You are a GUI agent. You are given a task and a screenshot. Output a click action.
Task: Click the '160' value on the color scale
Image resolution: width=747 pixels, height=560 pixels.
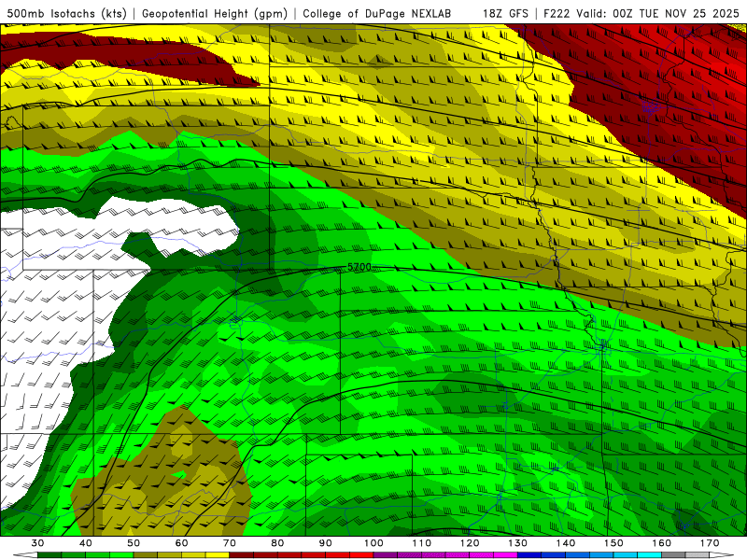coord(662,543)
